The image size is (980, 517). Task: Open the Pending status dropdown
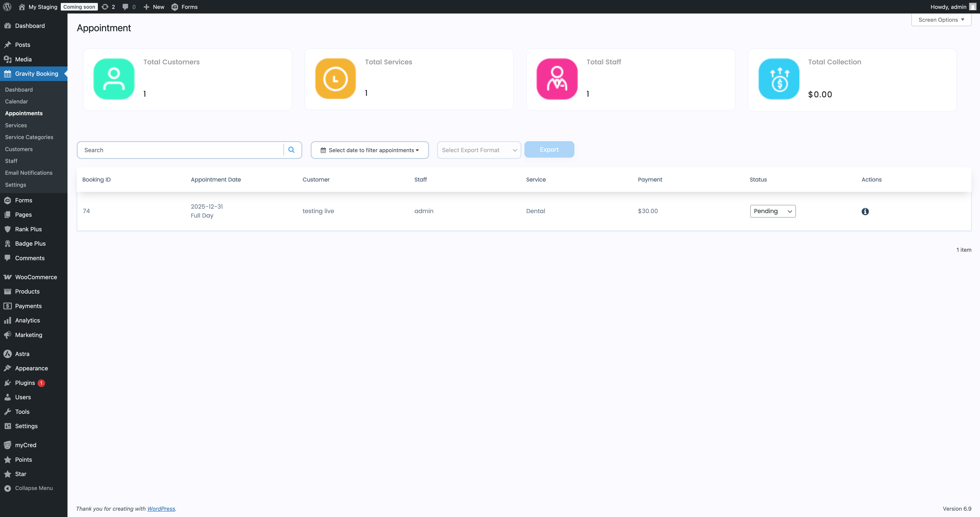772,211
